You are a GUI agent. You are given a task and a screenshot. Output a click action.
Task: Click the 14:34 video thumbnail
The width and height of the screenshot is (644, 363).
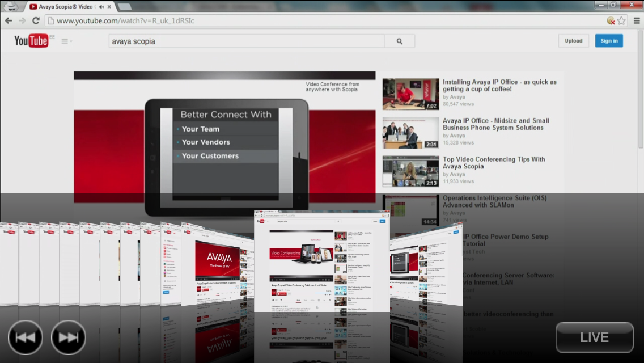[x=410, y=210]
